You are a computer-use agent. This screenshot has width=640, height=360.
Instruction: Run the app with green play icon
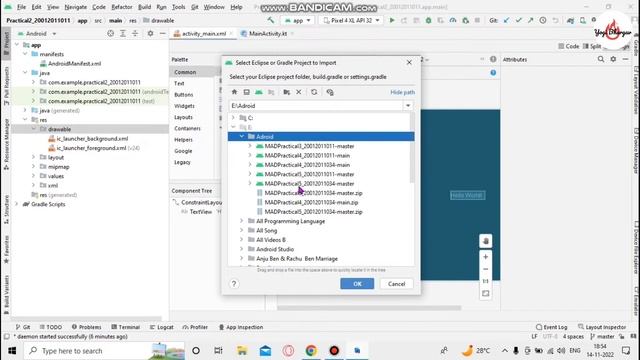pos(392,20)
